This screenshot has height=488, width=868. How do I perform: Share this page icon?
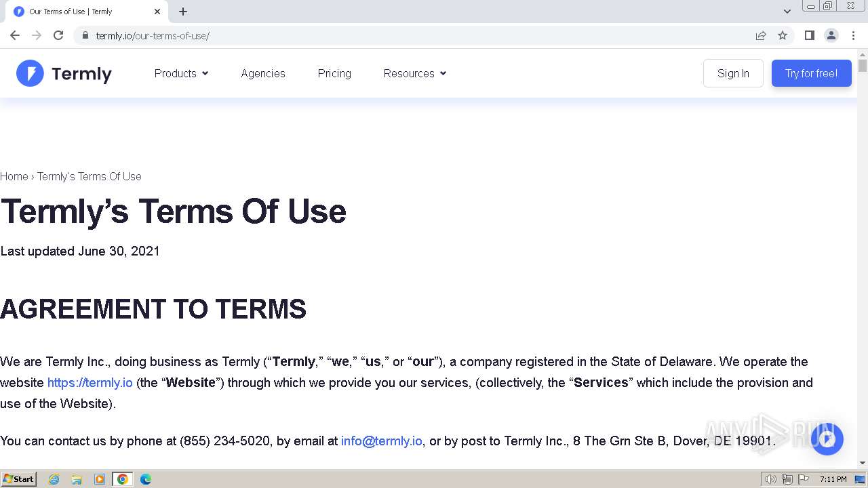761,35
